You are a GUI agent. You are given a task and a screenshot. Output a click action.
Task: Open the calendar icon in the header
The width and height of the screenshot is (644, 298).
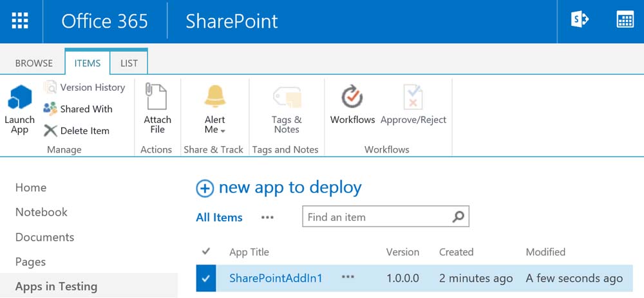click(625, 21)
